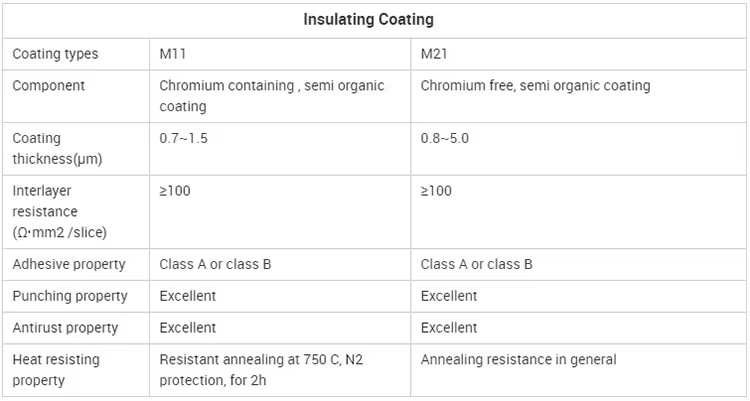Click the 0.8~5.0 thickness value
The height and width of the screenshot is (401, 750).
(445, 138)
